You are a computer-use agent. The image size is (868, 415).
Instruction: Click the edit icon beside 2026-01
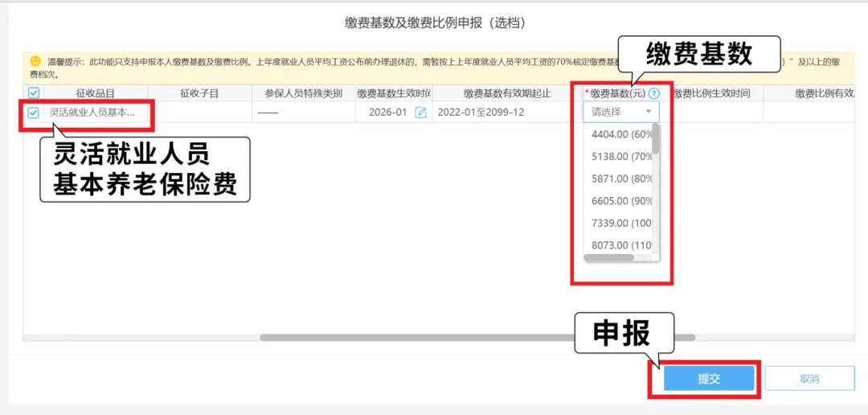420,113
